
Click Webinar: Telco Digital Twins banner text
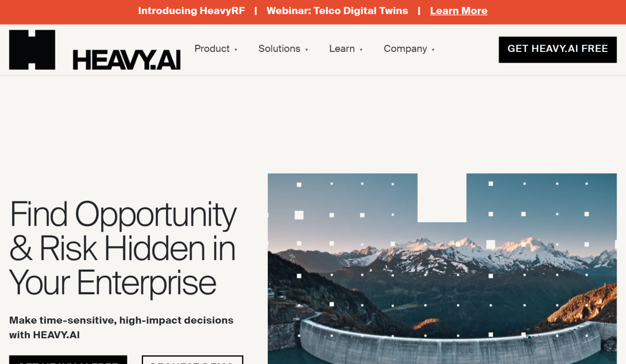(338, 11)
